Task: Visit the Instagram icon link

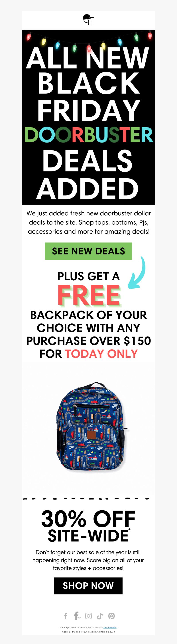Action: [x=88, y=616]
